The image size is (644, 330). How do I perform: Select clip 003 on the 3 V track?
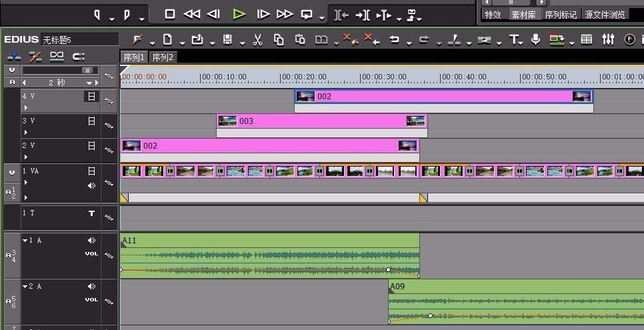[x=321, y=121]
